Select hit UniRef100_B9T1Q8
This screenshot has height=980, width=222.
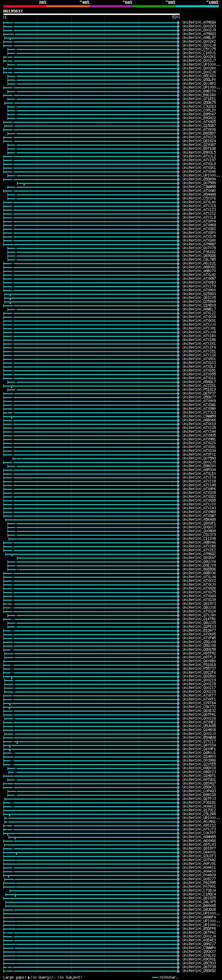coord(199,149)
